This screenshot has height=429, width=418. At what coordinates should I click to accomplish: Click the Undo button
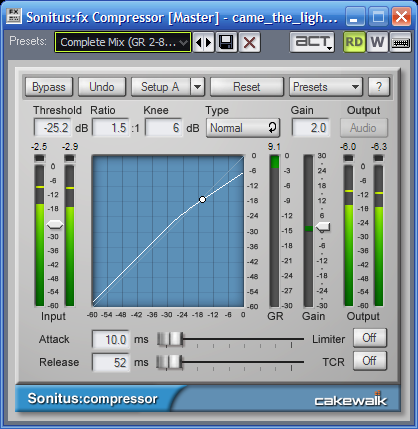102,87
